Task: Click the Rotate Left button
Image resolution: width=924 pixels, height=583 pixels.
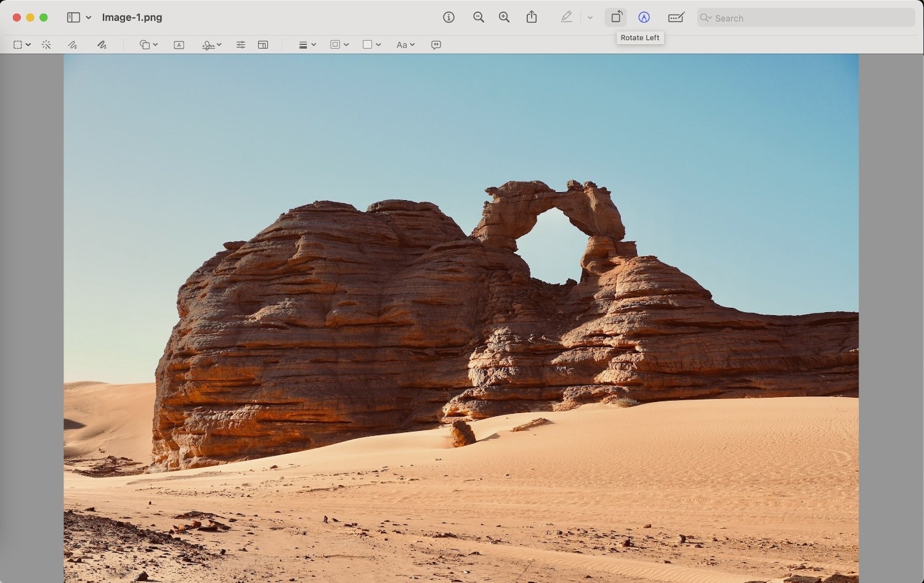Action: 616,17
